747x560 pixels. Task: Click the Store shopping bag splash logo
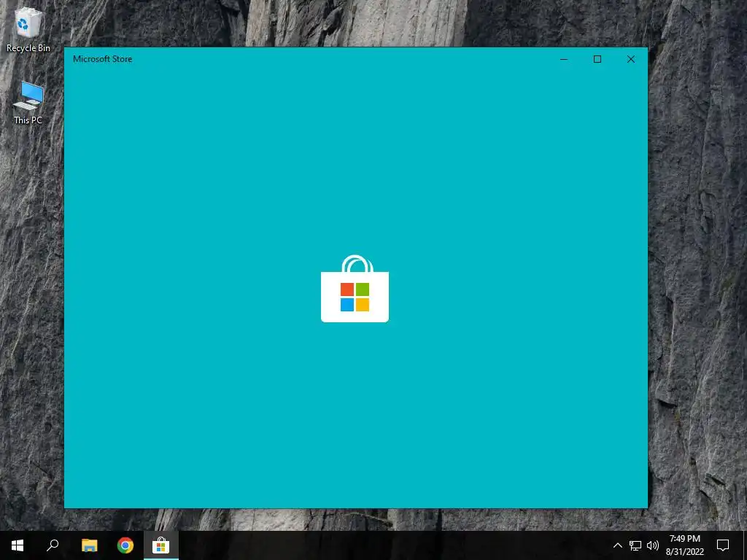point(355,289)
